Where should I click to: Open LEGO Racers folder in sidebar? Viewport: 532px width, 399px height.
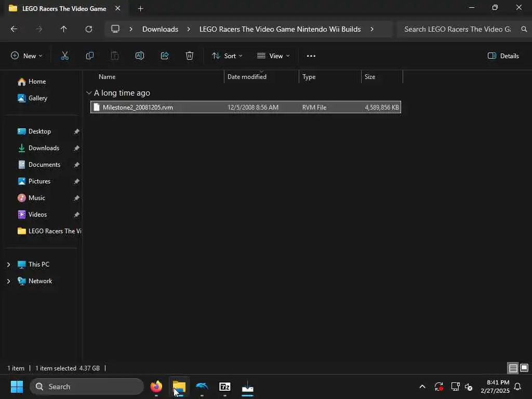tap(49, 231)
